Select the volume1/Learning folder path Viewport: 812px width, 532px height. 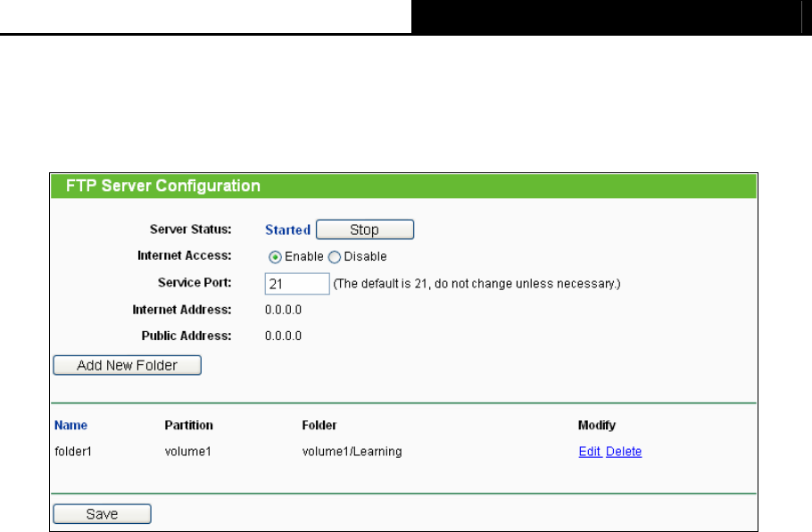point(352,452)
